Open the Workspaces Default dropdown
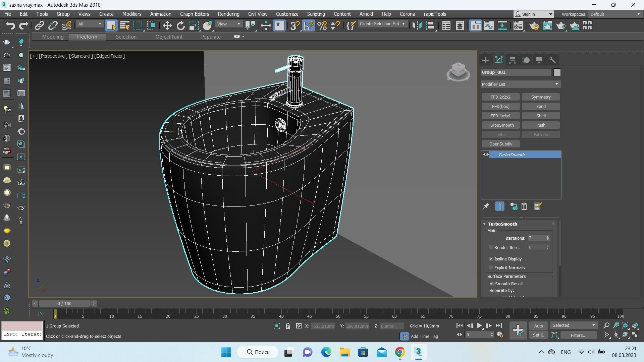Image resolution: width=644 pixels, height=362 pixels. click(x=615, y=14)
